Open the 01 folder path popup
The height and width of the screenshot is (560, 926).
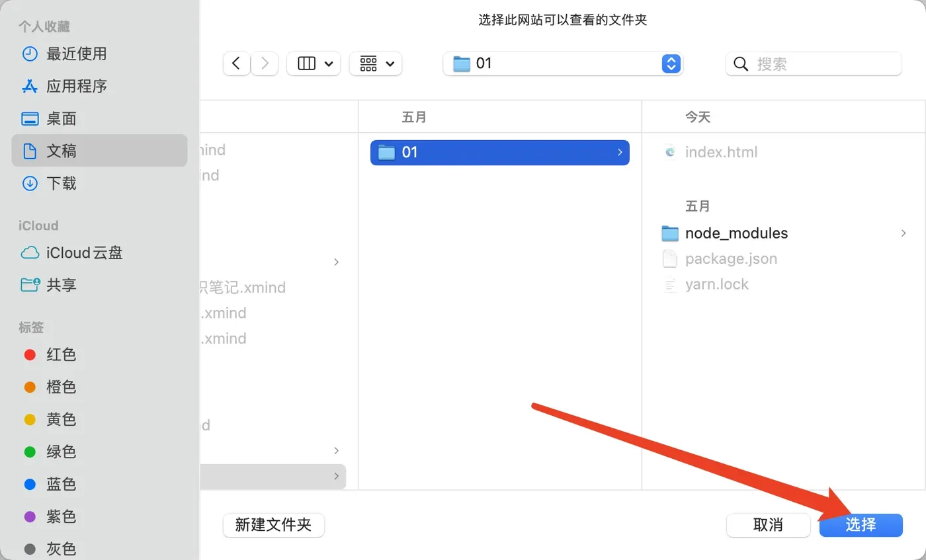click(563, 63)
